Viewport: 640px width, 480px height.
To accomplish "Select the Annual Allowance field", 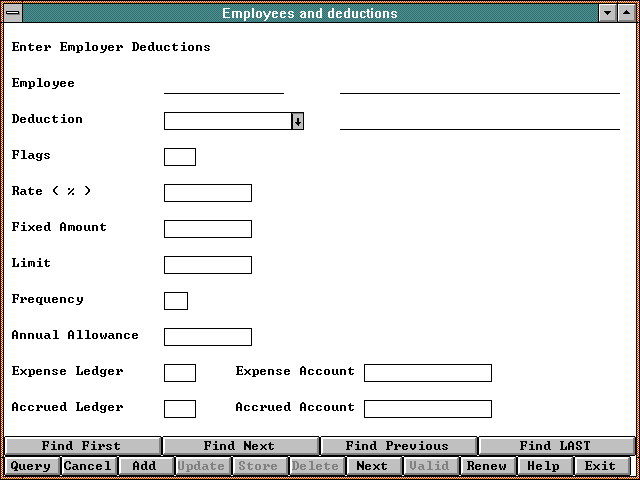I will click(208, 337).
